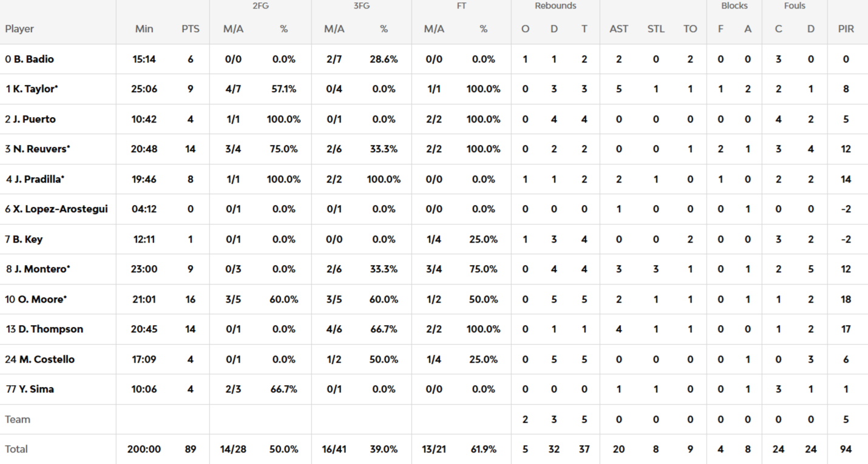868x464 pixels.
Task: Select O. Moore from the box score
Action: tap(41, 300)
